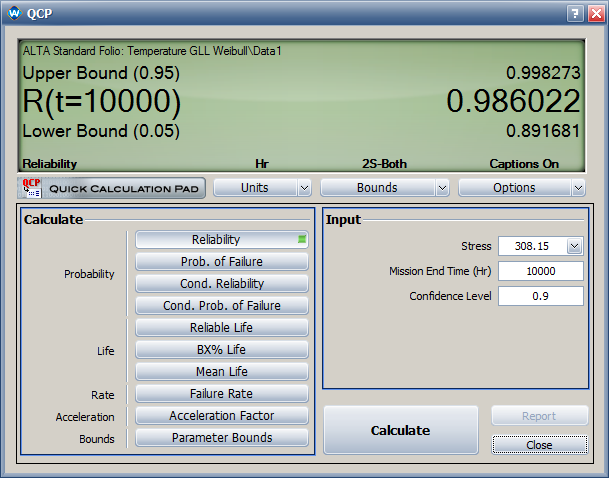This screenshot has width=609, height=478.
Task: Click the result value 0.986022
Action: (513, 101)
